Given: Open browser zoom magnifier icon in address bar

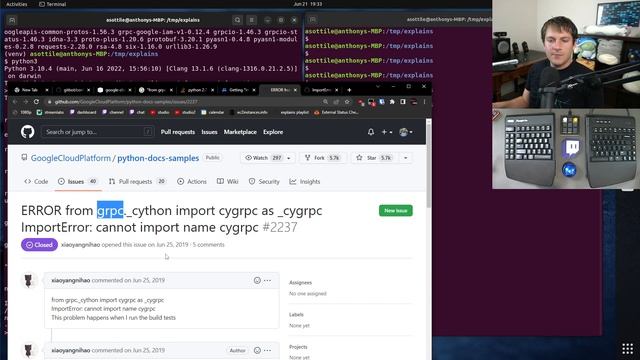Looking at the screenshot, I should tap(325, 102).
